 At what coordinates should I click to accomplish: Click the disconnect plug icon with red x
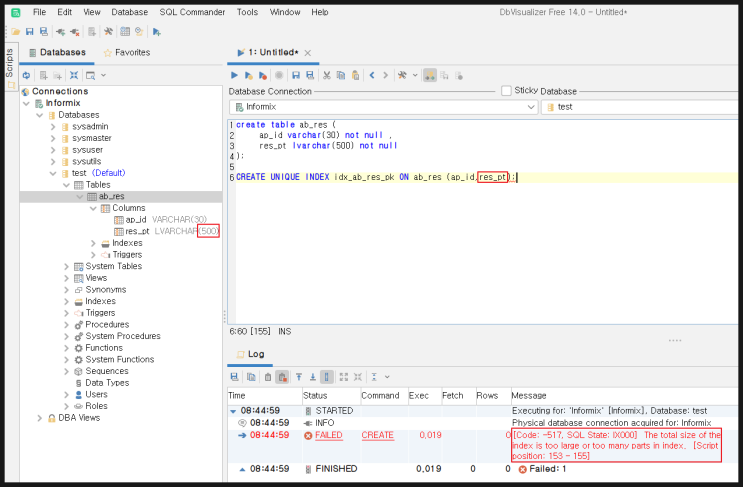(74, 32)
